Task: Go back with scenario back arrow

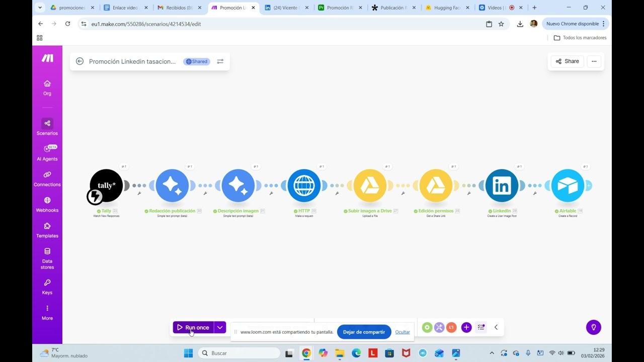Action: pyautogui.click(x=79, y=61)
